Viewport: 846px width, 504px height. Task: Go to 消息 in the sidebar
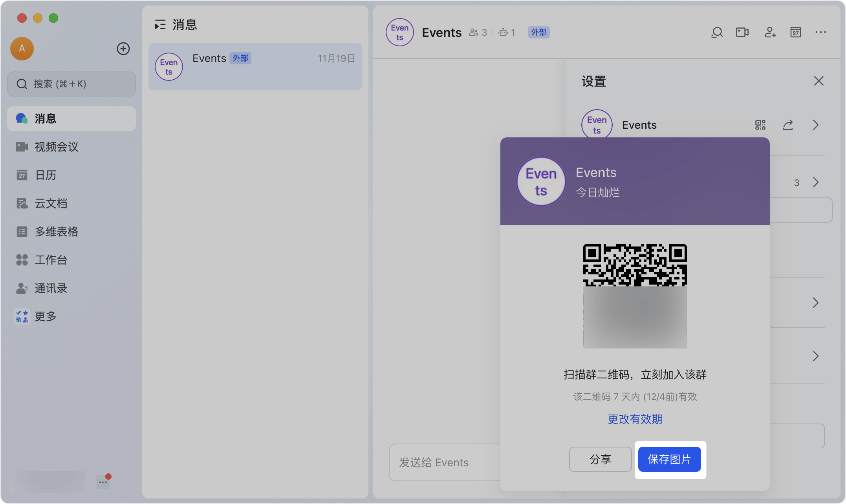pyautogui.click(x=71, y=119)
